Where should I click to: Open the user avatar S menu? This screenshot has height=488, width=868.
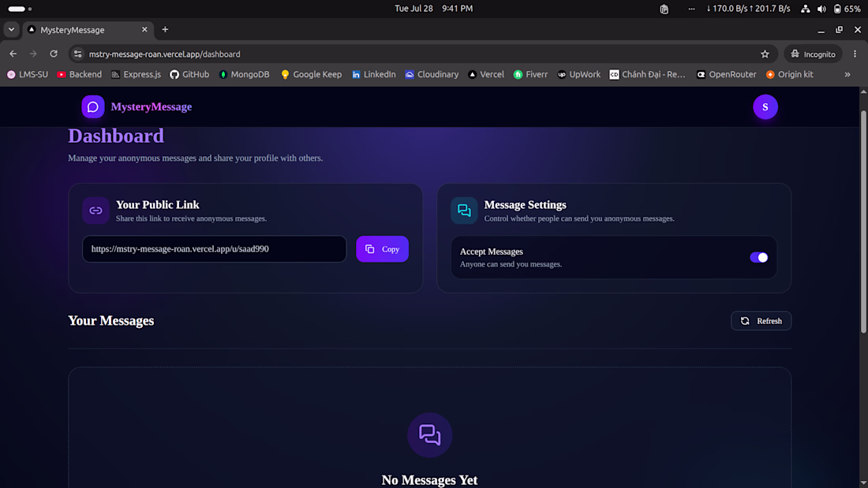765,106
